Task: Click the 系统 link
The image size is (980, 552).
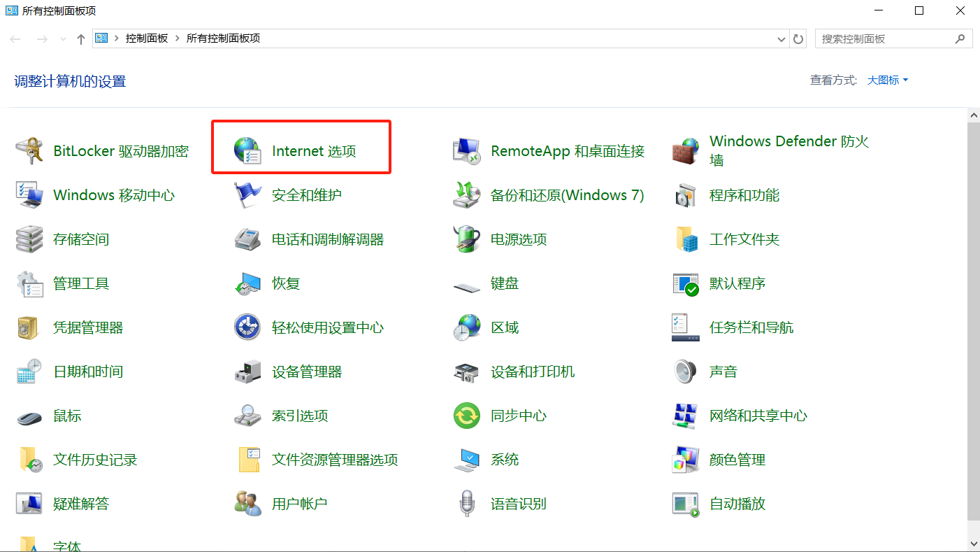Action: 505,460
